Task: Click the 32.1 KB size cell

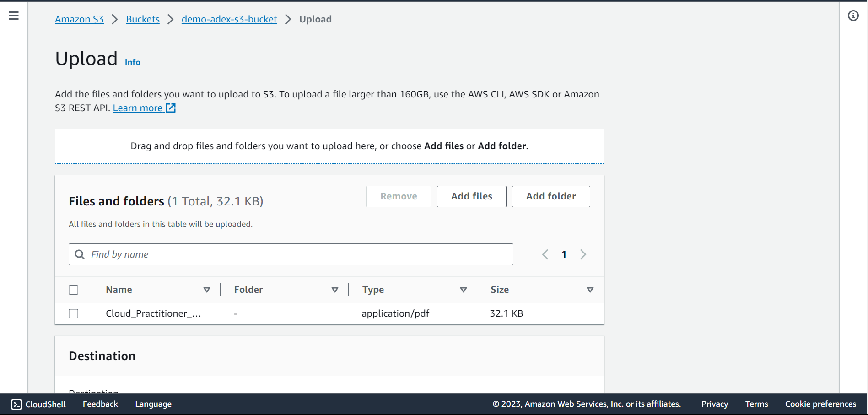Action: click(x=506, y=313)
